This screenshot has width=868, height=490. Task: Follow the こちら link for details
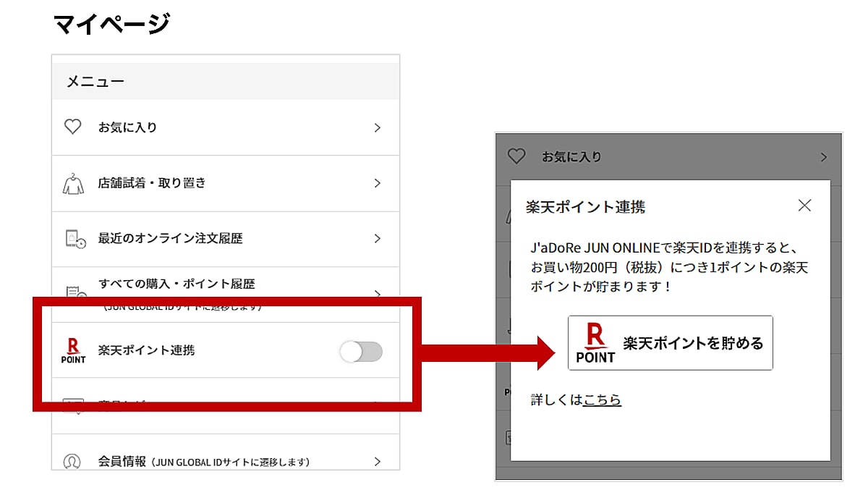tap(602, 400)
